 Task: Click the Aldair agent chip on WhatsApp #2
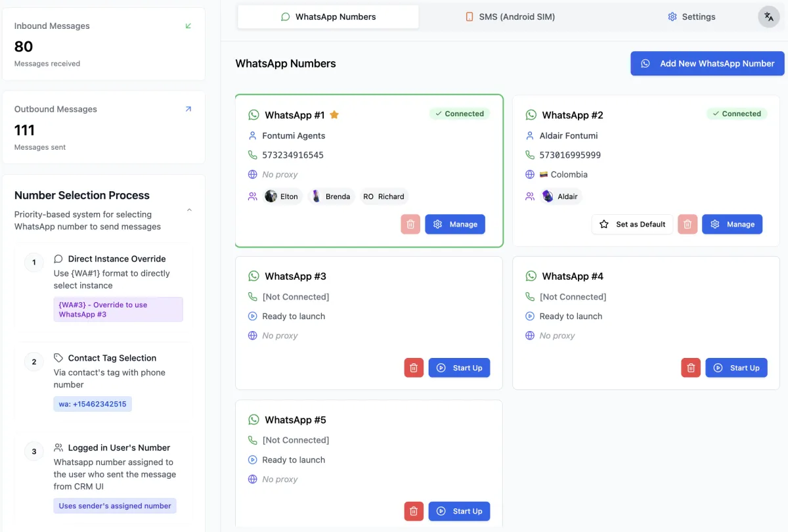coord(561,196)
